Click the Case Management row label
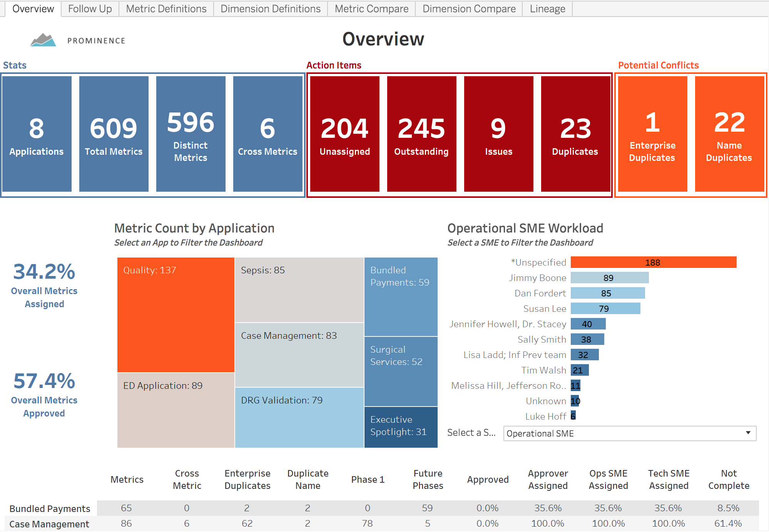 click(49, 524)
